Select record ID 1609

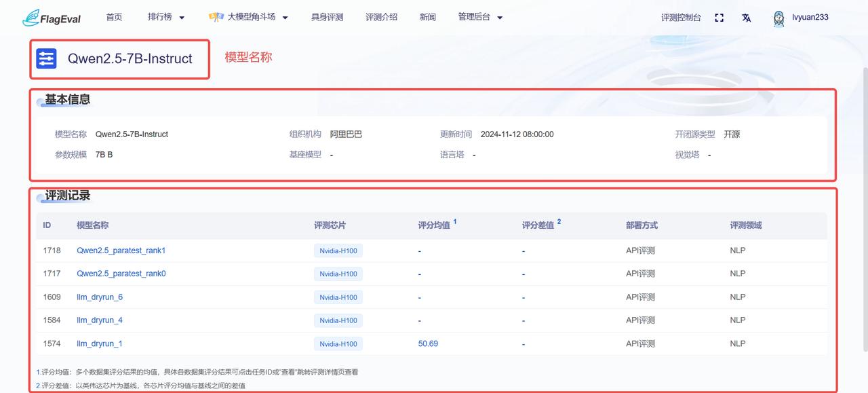click(52, 297)
